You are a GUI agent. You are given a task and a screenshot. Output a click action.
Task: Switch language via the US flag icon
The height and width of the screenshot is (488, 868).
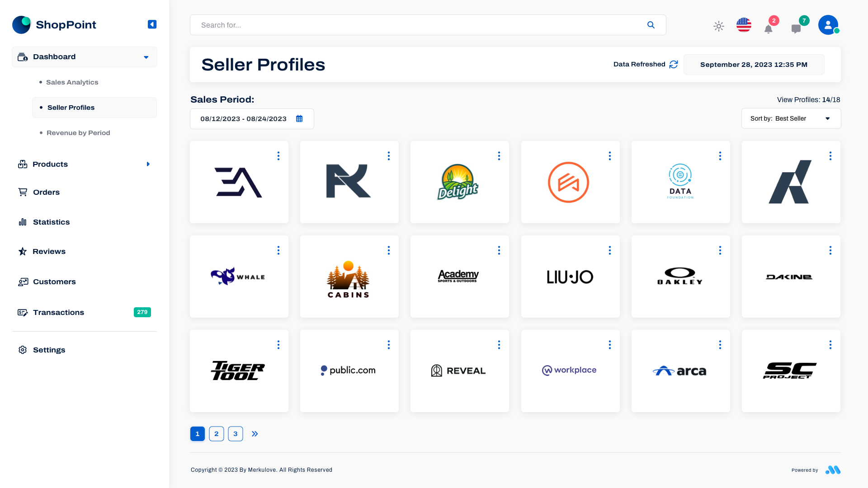point(744,25)
